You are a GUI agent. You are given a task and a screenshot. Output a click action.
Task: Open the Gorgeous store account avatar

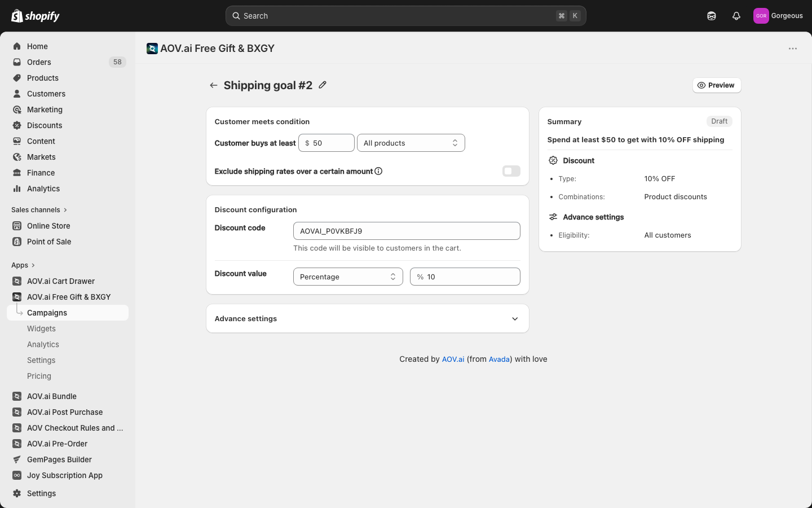point(761,16)
